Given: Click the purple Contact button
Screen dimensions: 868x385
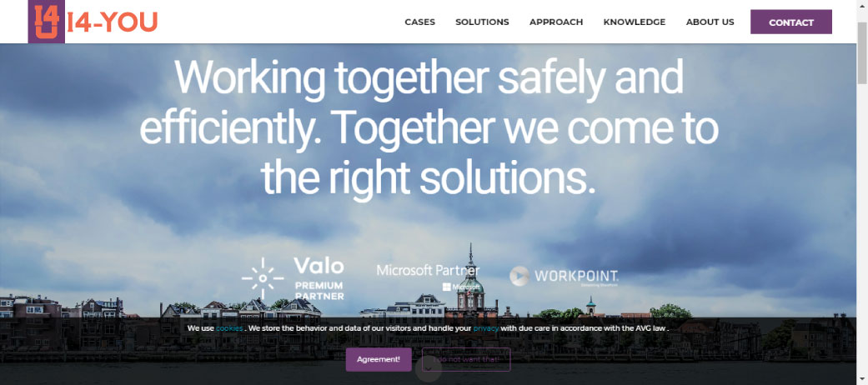Looking at the screenshot, I should [x=791, y=22].
